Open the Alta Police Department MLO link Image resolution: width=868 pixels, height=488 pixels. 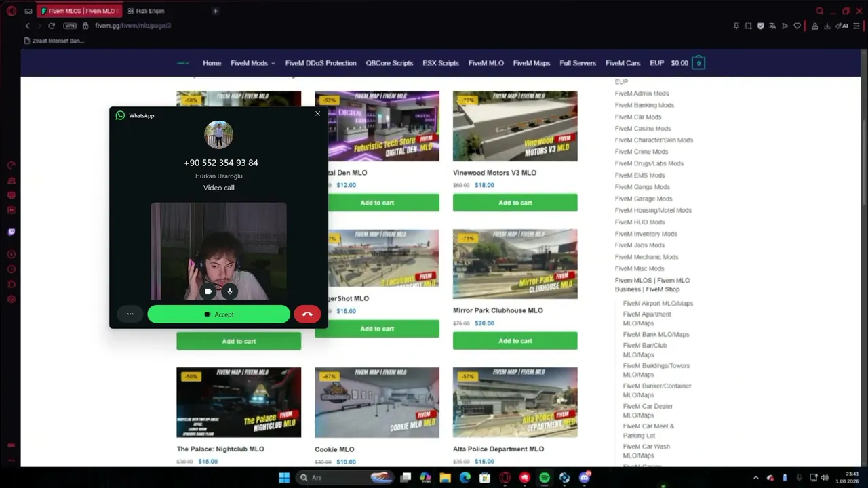coord(498,449)
